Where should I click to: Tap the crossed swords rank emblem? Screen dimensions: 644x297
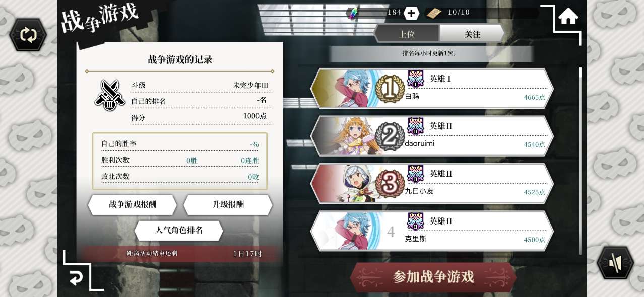point(110,95)
